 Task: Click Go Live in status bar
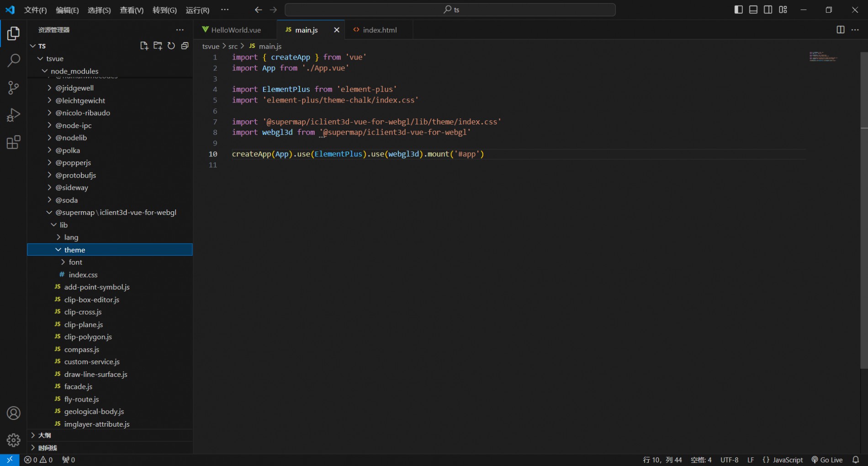[827, 460]
